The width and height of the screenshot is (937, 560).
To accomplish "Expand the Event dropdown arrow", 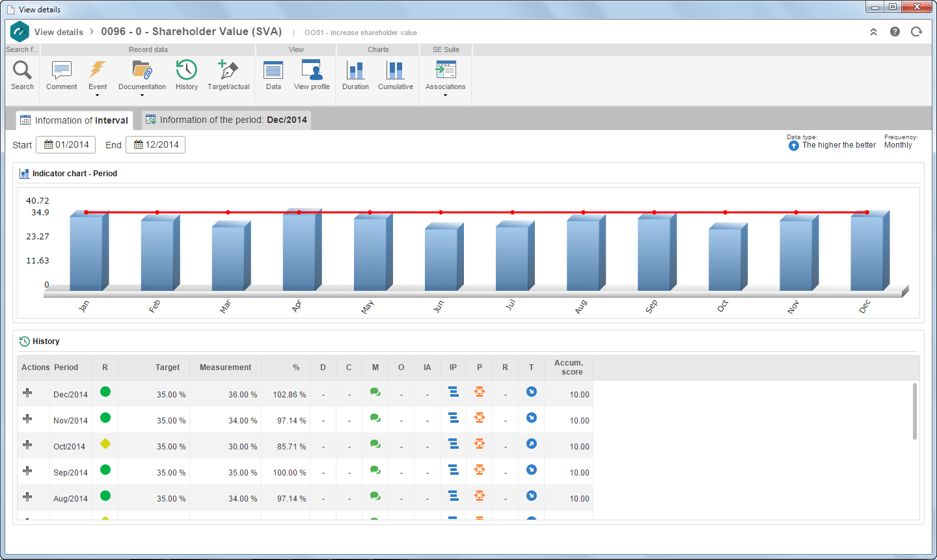I will click(x=98, y=96).
